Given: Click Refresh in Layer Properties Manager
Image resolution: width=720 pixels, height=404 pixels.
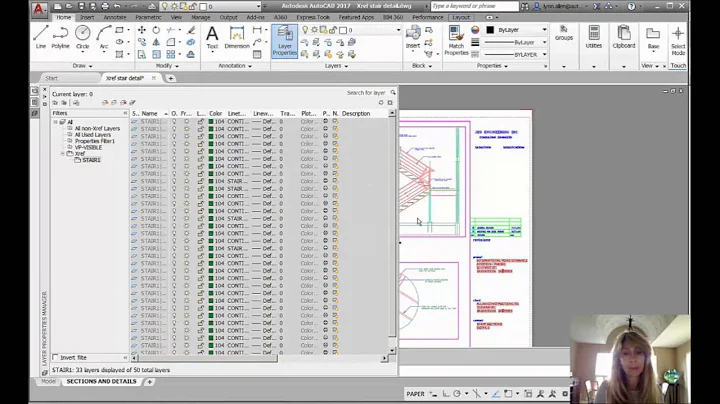Looking at the screenshot, I should pos(381,102).
